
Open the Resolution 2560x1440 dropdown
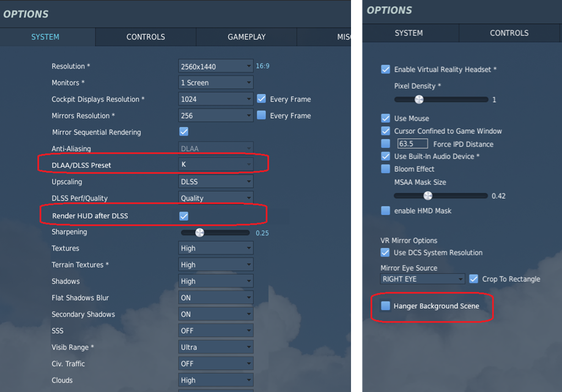[216, 66]
